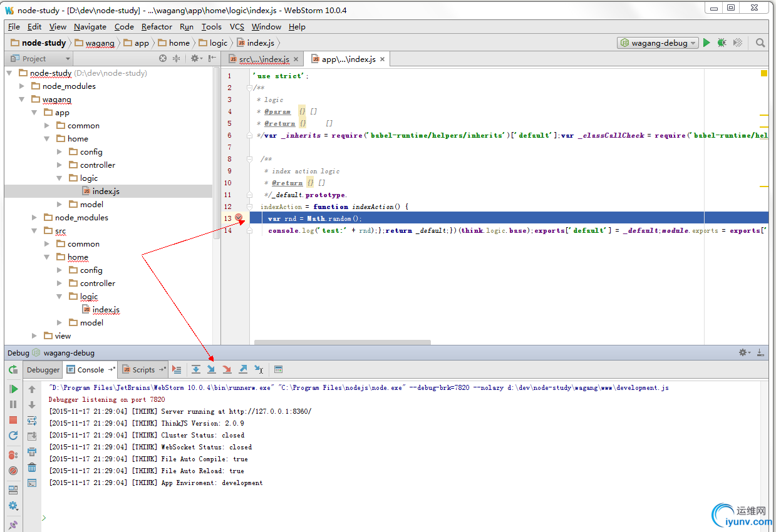Screen dimensions: 776x532
Task: Click the console Down arrow icon
Action: (32, 405)
